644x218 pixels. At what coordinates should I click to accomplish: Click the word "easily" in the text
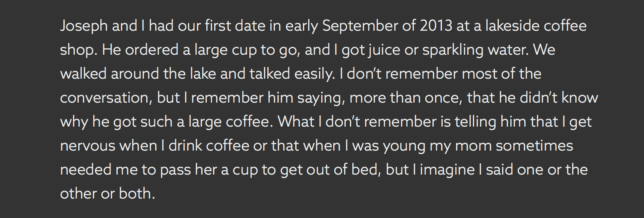[x=314, y=74]
